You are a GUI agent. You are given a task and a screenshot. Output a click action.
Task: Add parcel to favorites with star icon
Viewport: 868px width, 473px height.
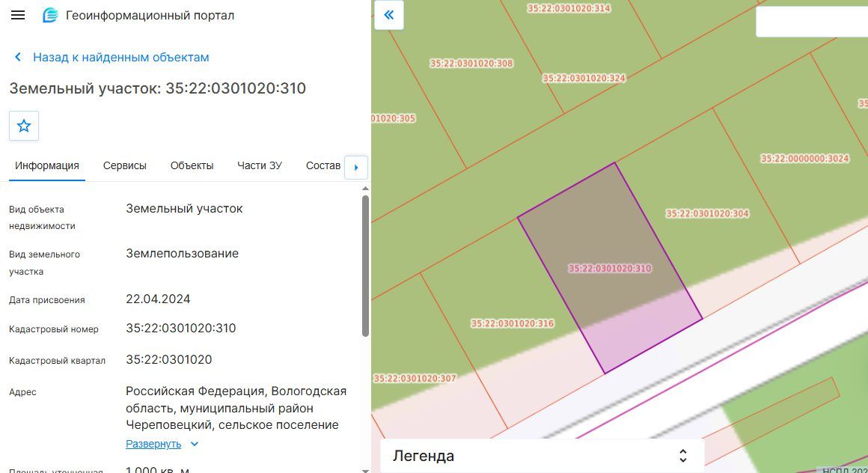pos(24,126)
